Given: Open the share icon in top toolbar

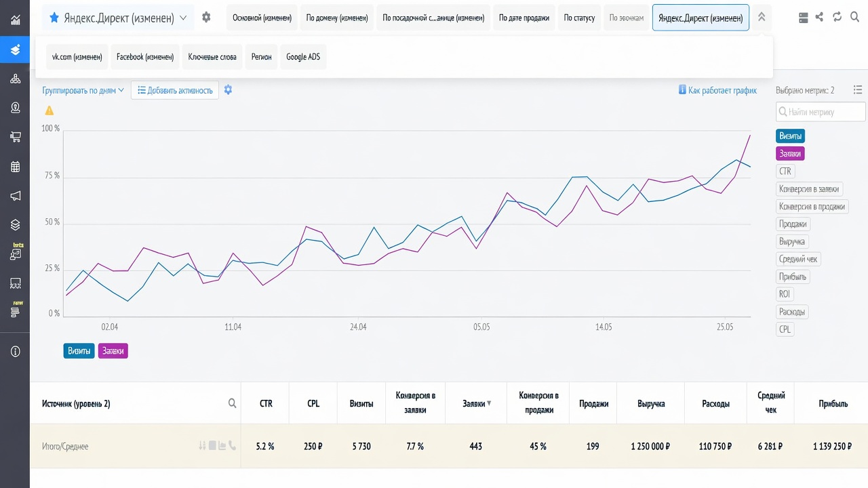Looking at the screenshot, I should click(x=820, y=18).
